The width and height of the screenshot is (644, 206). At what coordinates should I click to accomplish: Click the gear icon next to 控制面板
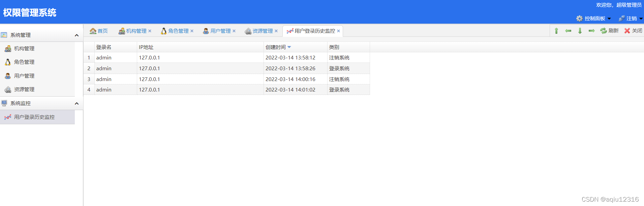click(579, 19)
